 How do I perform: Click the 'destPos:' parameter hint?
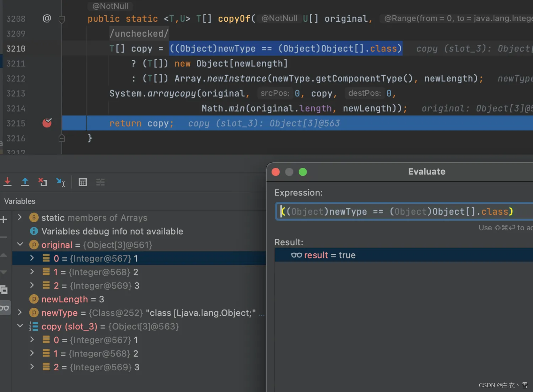pyautogui.click(x=365, y=93)
